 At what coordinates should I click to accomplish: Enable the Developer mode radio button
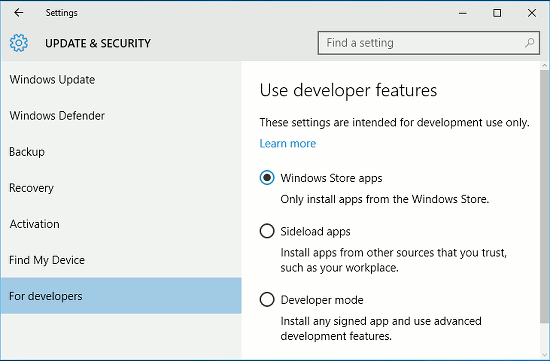pos(267,300)
